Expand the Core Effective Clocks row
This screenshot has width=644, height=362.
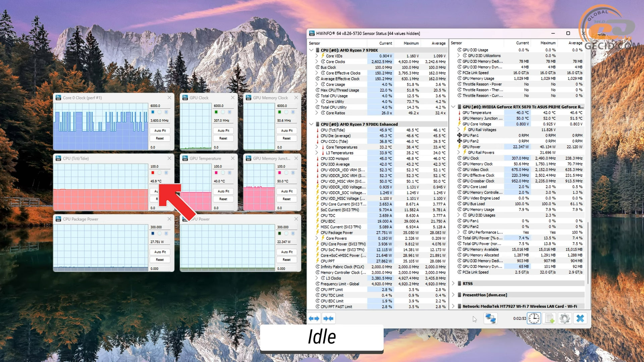[x=317, y=73]
